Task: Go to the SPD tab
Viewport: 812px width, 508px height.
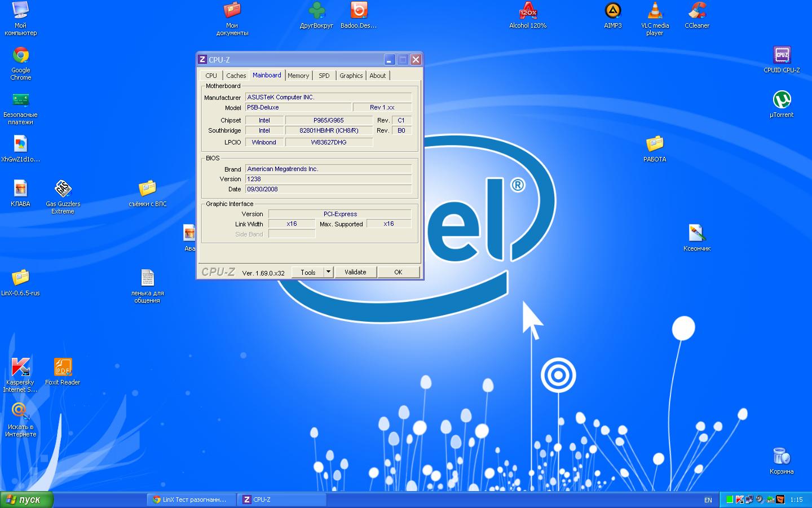Action: tap(324, 76)
